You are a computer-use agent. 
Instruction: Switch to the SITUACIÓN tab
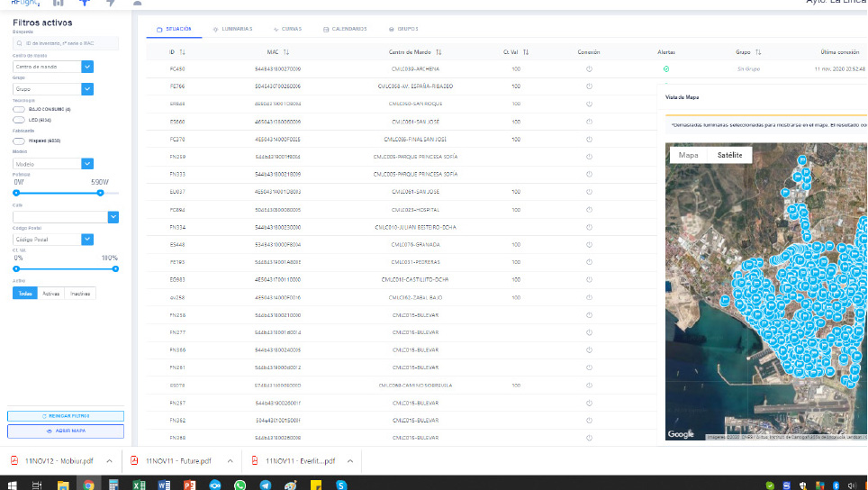174,29
